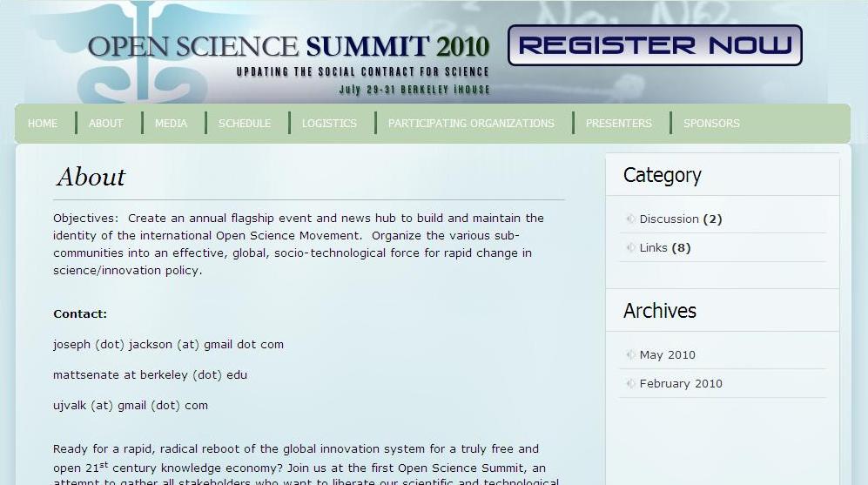Open the Sponsors menu item
Viewport: 868px width, 485px height.
[711, 124]
